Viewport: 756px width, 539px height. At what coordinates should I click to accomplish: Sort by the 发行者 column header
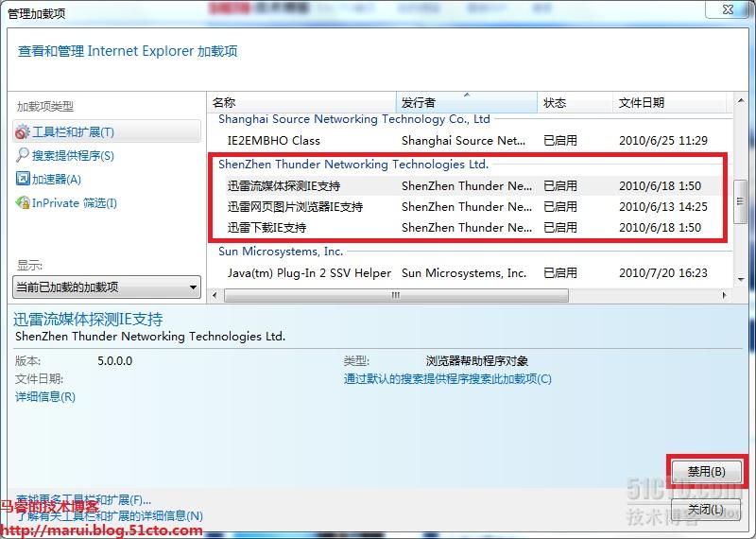(x=466, y=102)
